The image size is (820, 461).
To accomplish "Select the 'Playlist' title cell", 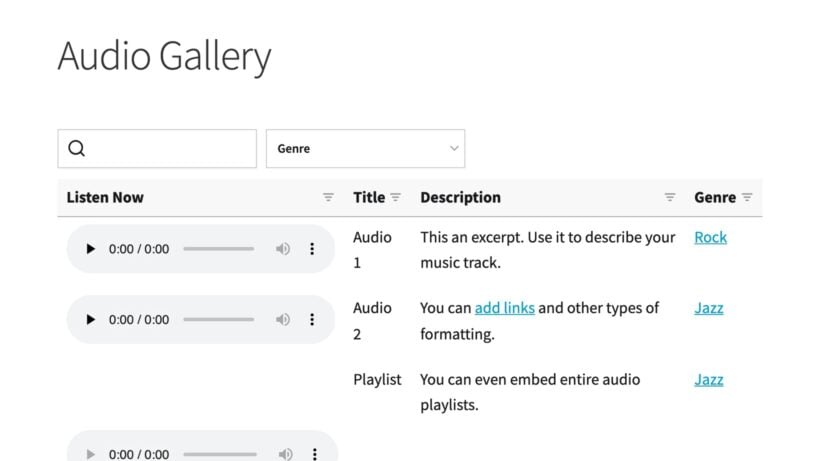I will pos(377,379).
